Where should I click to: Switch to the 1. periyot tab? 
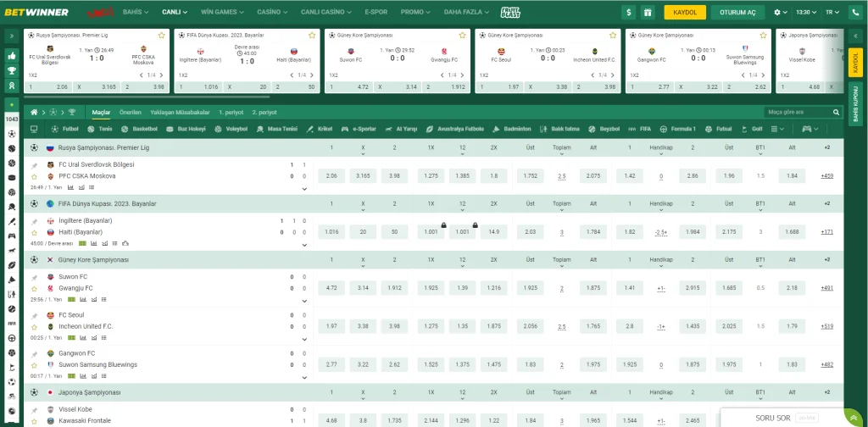coord(231,113)
